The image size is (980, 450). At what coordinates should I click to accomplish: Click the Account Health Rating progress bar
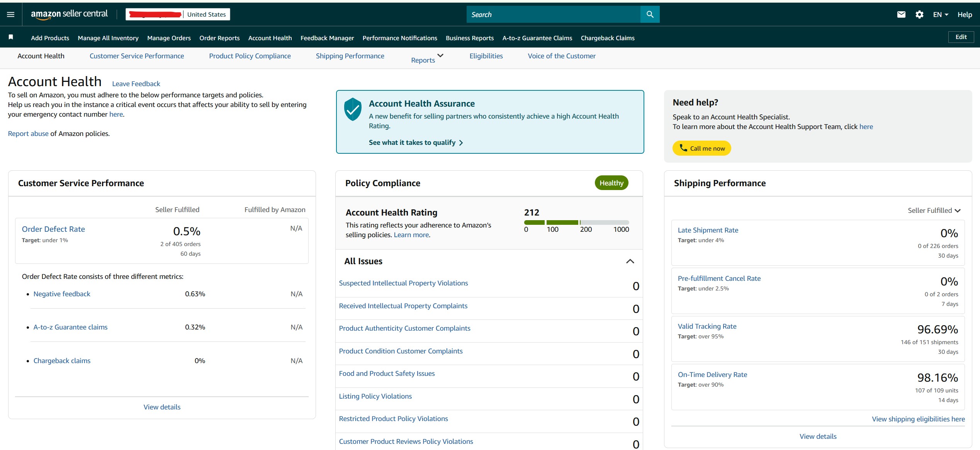[x=576, y=222]
